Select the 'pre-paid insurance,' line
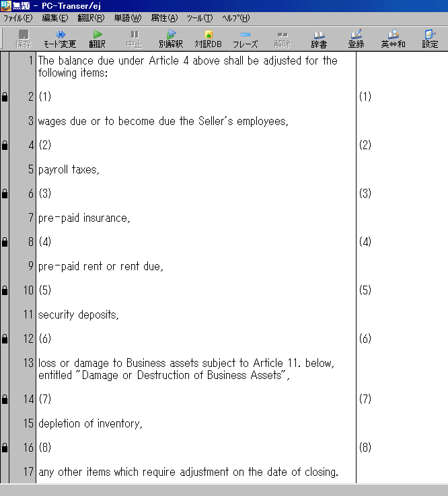 point(84,218)
